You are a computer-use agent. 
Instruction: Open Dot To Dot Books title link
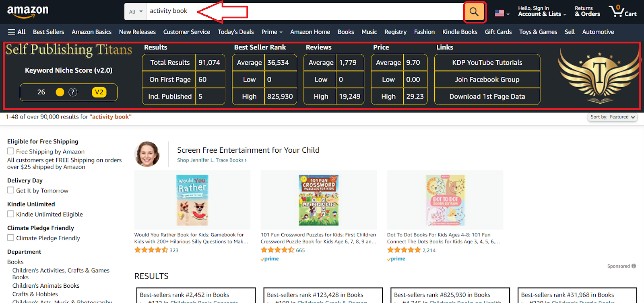(444, 238)
